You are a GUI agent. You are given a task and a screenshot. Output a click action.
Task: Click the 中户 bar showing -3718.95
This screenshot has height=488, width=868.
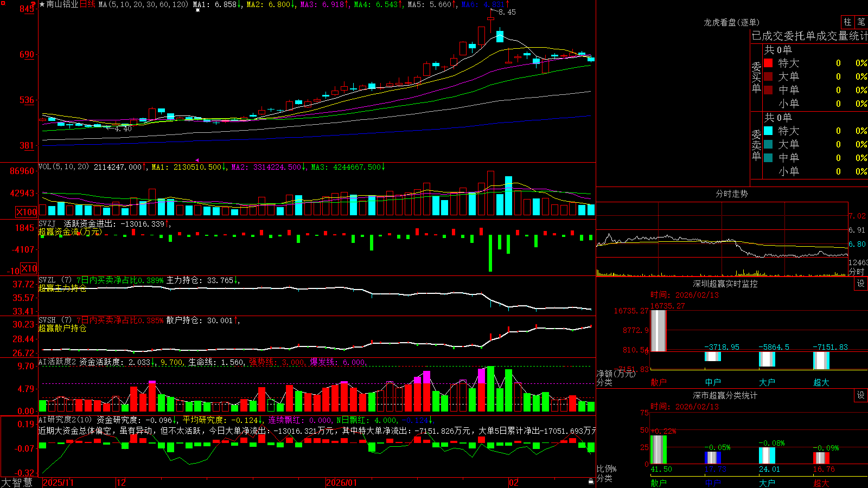713,356
